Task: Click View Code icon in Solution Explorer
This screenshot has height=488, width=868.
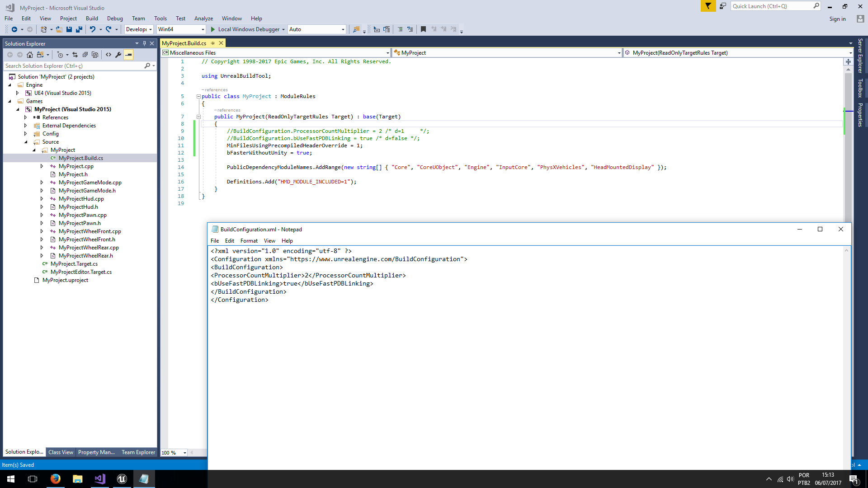Action: [108, 55]
